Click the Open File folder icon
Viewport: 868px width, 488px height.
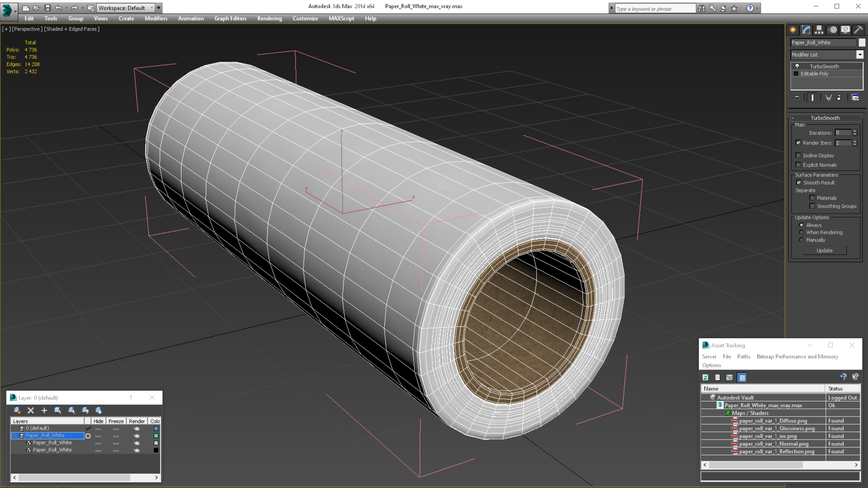(x=37, y=8)
